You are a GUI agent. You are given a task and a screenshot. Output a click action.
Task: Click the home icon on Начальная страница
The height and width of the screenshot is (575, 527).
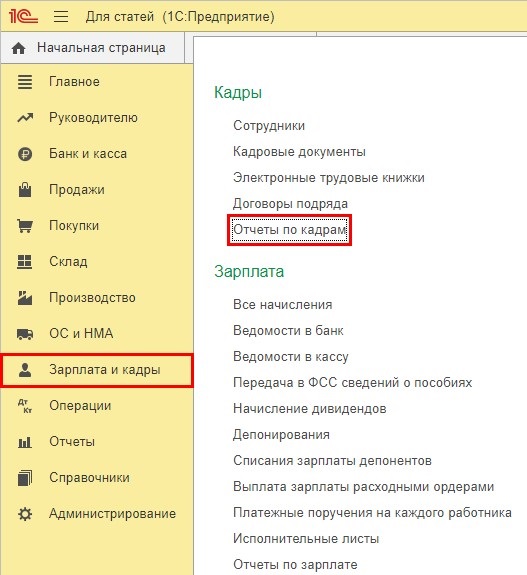18,48
